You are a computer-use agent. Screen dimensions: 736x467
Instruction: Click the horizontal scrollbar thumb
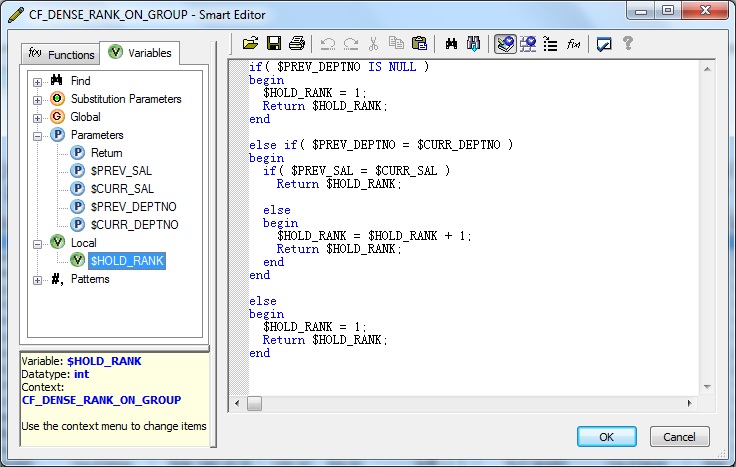click(x=254, y=403)
